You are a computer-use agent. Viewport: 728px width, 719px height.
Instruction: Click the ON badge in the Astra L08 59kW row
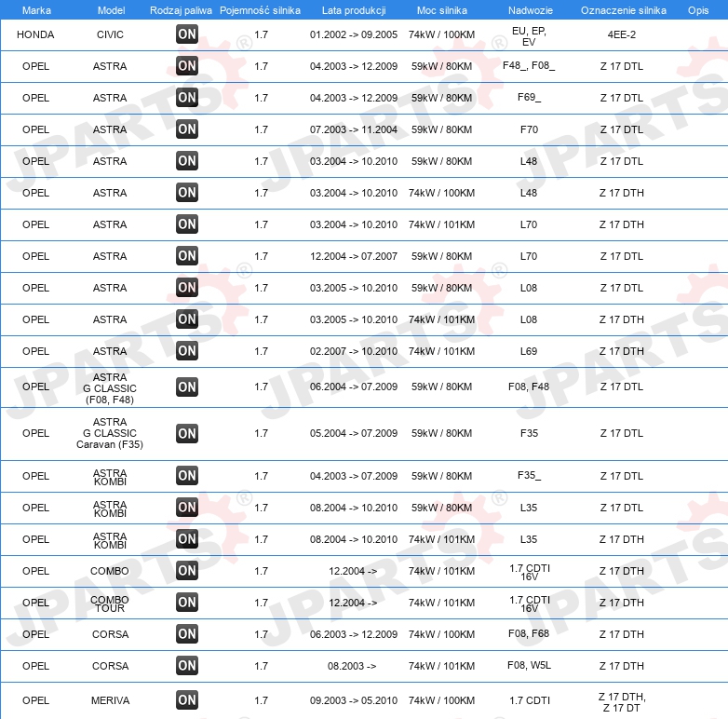(x=187, y=288)
